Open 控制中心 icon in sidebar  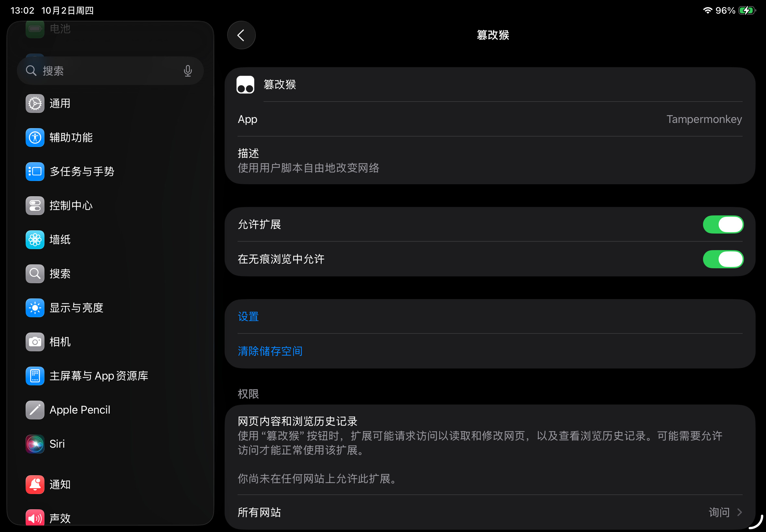(35, 206)
